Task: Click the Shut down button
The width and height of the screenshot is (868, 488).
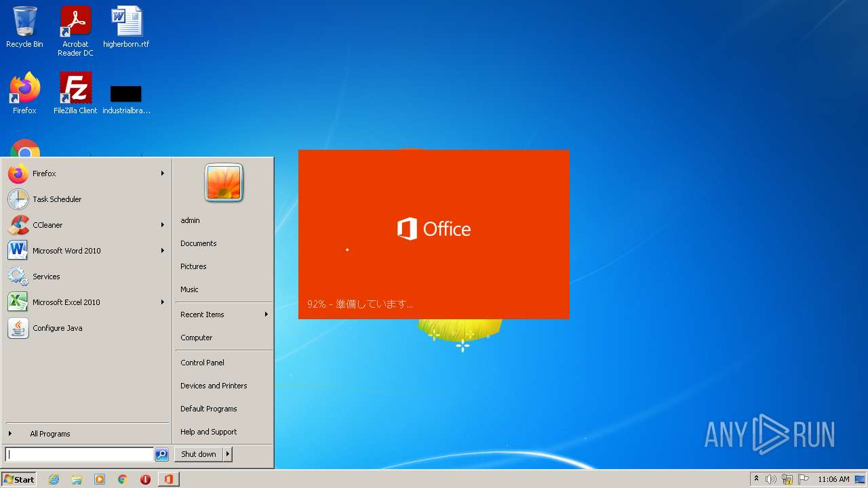Action: pyautogui.click(x=199, y=454)
